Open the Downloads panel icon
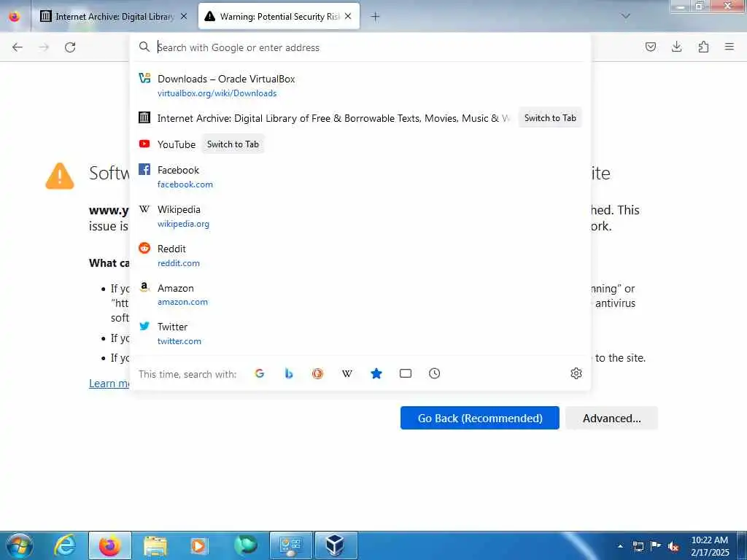This screenshot has width=747, height=560. point(676,47)
